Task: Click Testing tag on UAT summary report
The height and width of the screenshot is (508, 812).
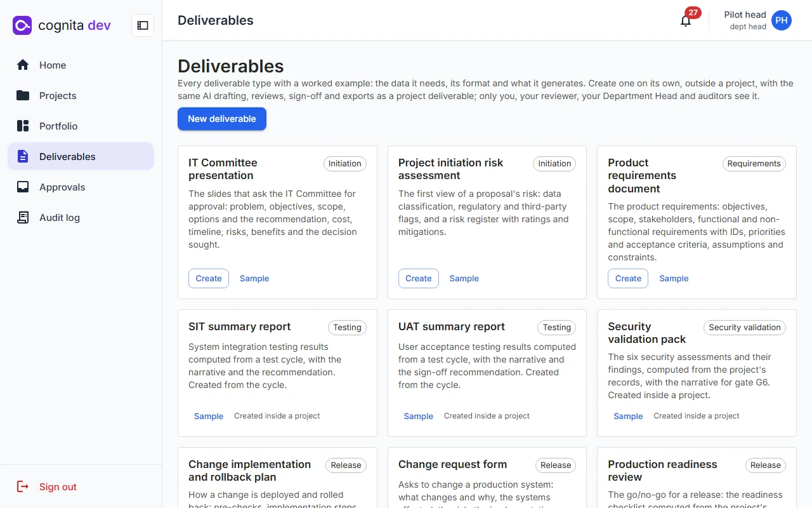Action: tap(557, 327)
